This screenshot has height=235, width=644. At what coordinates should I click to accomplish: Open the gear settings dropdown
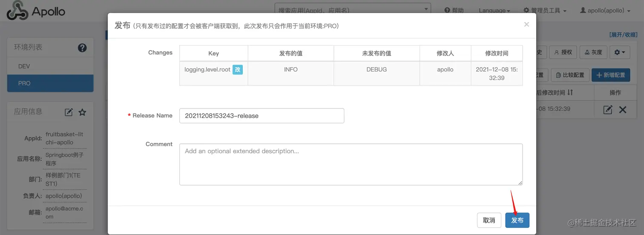click(620, 52)
